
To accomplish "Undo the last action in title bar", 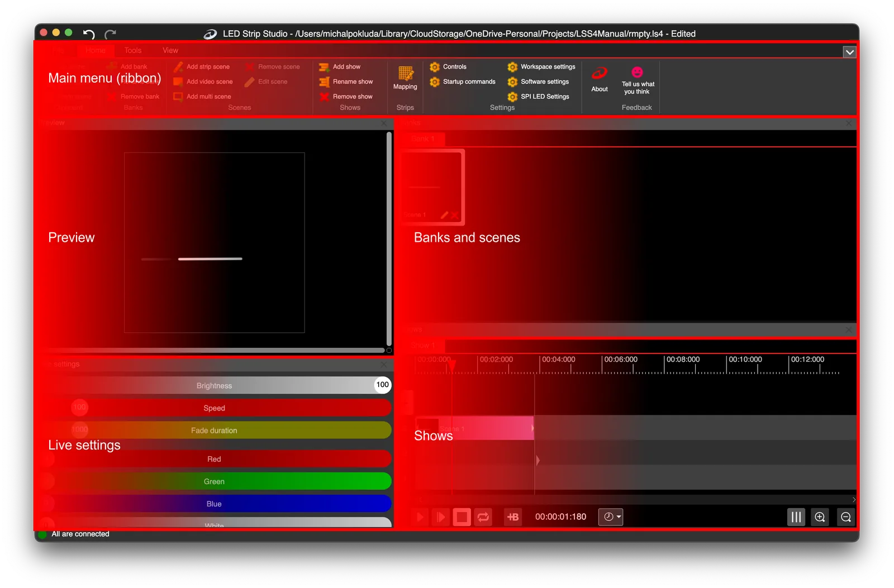I will [x=89, y=34].
